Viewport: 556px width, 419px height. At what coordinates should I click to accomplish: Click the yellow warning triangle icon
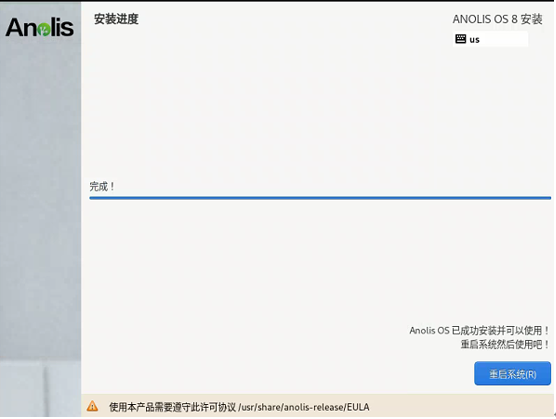[x=93, y=406]
